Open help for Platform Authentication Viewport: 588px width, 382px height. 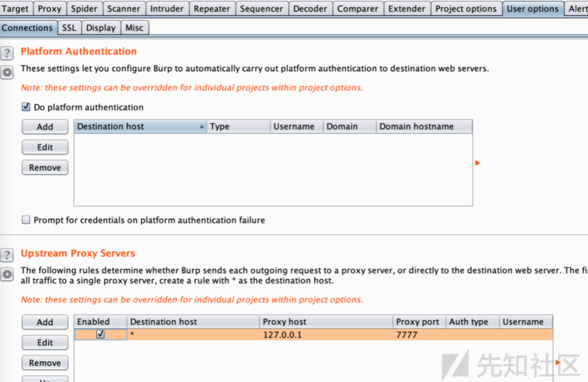[x=7, y=53]
